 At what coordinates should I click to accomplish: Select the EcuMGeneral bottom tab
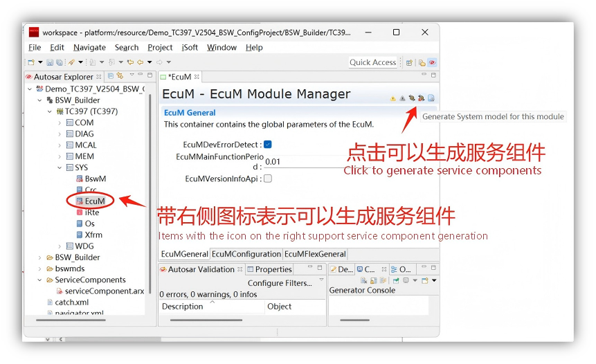[184, 254]
